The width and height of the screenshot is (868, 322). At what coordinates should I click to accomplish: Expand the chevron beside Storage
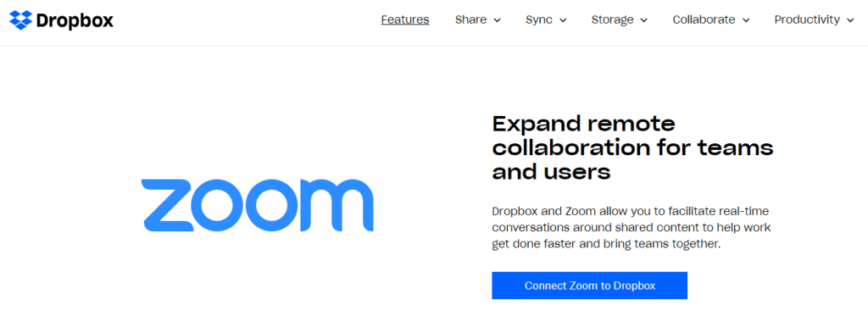click(644, 20)
